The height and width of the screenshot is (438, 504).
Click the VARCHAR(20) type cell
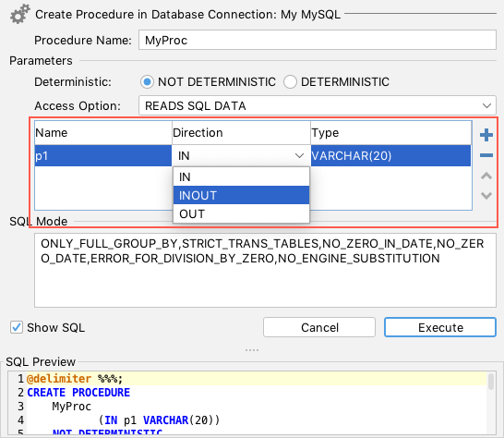click(390, 156)
